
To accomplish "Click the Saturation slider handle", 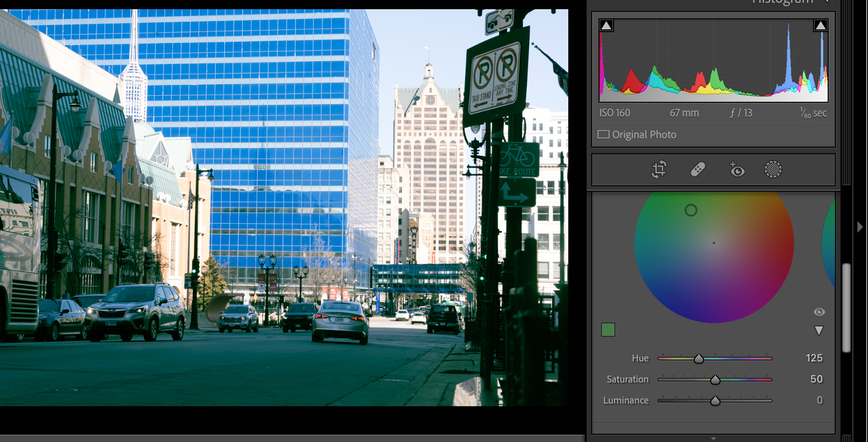I will click(715, 380).
